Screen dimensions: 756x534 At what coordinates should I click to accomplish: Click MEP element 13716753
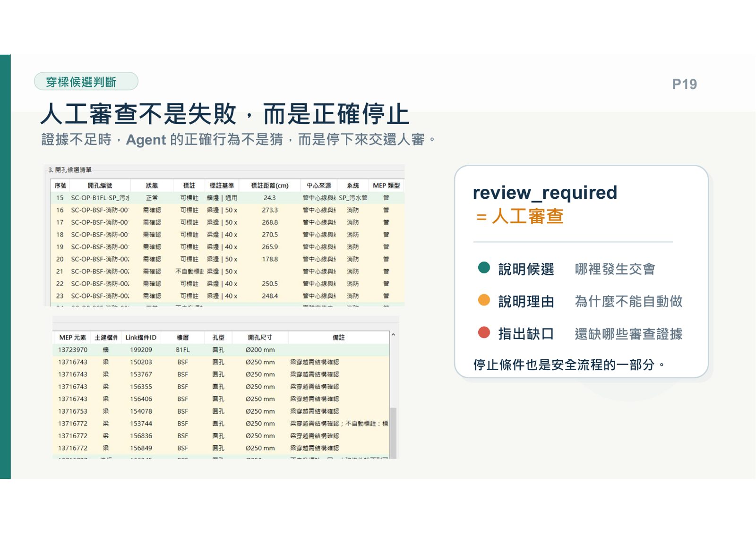(x=73, y=411)
